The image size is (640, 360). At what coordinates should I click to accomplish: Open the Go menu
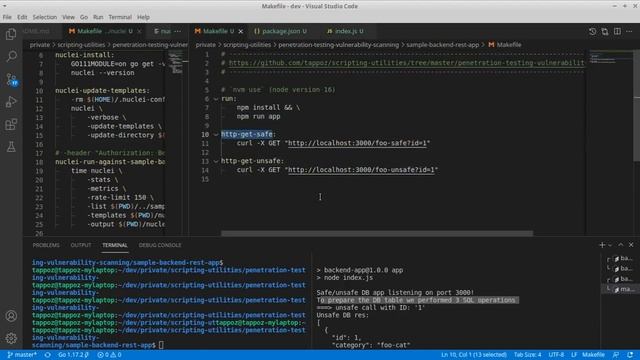[84, 17]
